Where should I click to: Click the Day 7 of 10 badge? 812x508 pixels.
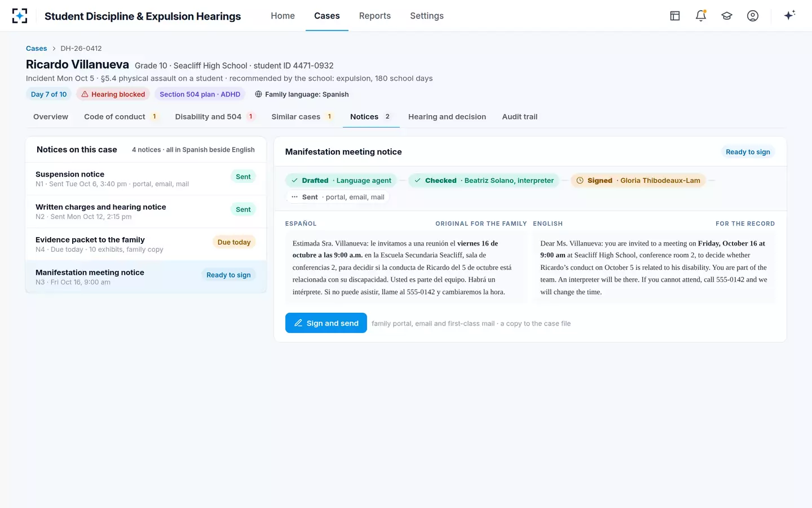[49, 94]
